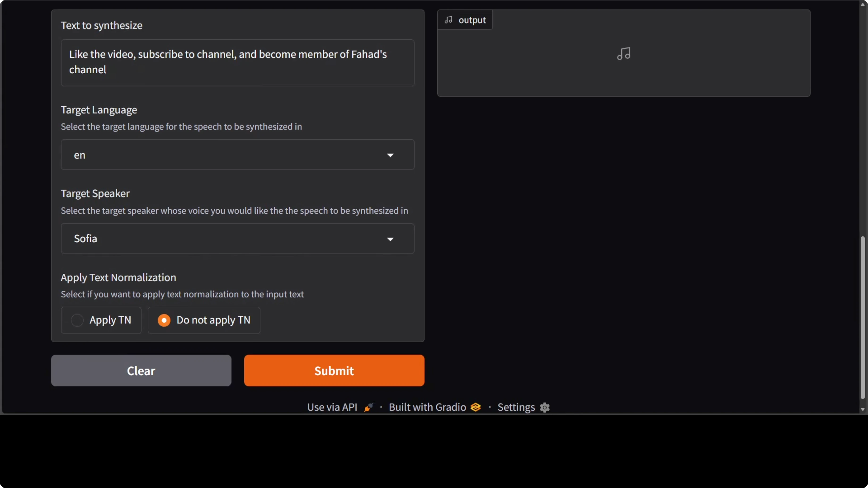The width and height of the screenshot is (868, 488).
Task: Expand the Target Speaker dropdown arrow
Action: tap(390, 239)
